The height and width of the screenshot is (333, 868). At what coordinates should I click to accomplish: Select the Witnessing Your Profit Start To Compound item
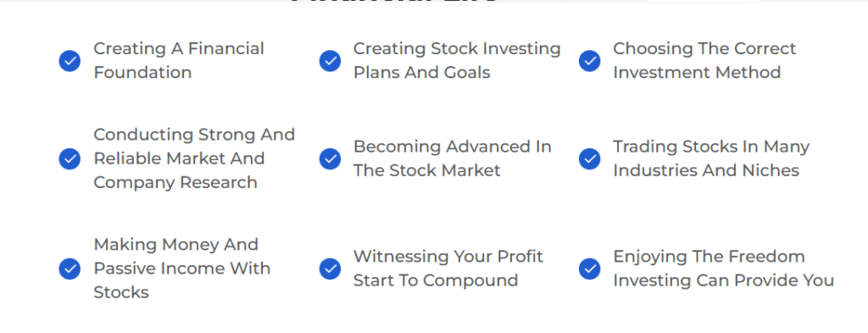tap(448, 269)
